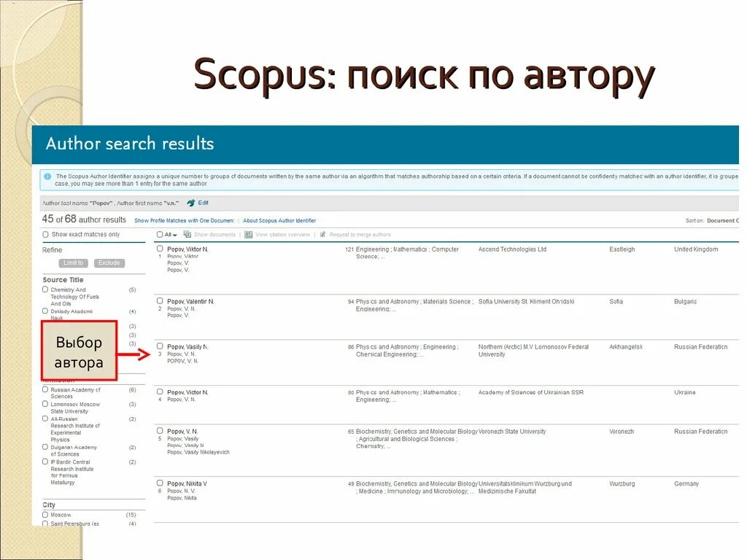Click document count 94 for Valentin Popov
This screenshot has height=560, width=747.
pyautogui.click(x=351, y=301)
